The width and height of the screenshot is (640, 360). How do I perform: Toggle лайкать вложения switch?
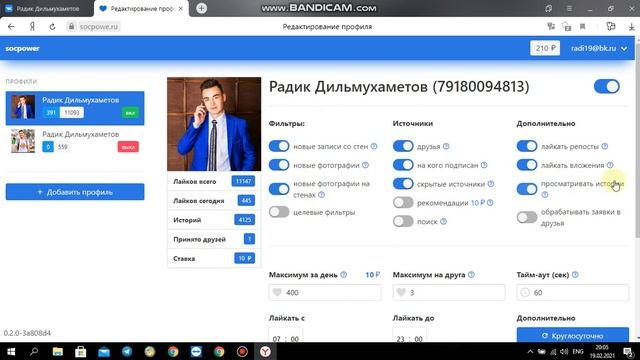527,165
